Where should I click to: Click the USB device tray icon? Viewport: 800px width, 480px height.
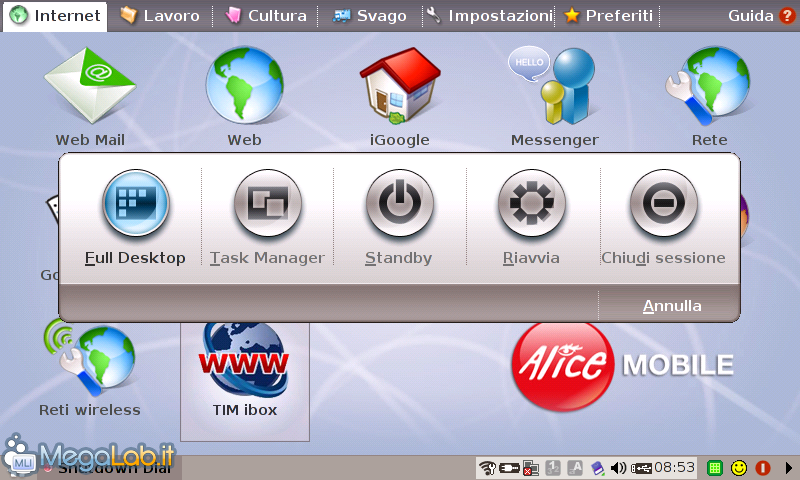click(x=641, y=468)
